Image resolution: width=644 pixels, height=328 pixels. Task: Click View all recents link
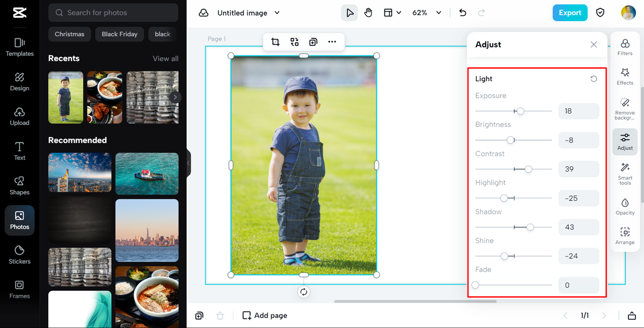point(166,58)
